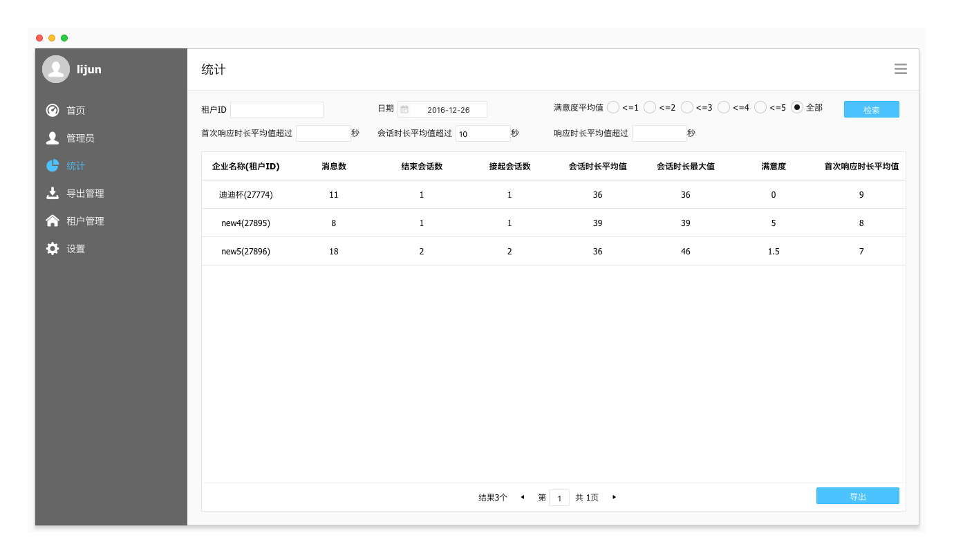
Task: Click message count 18 for new5
Action: (334, 252)
